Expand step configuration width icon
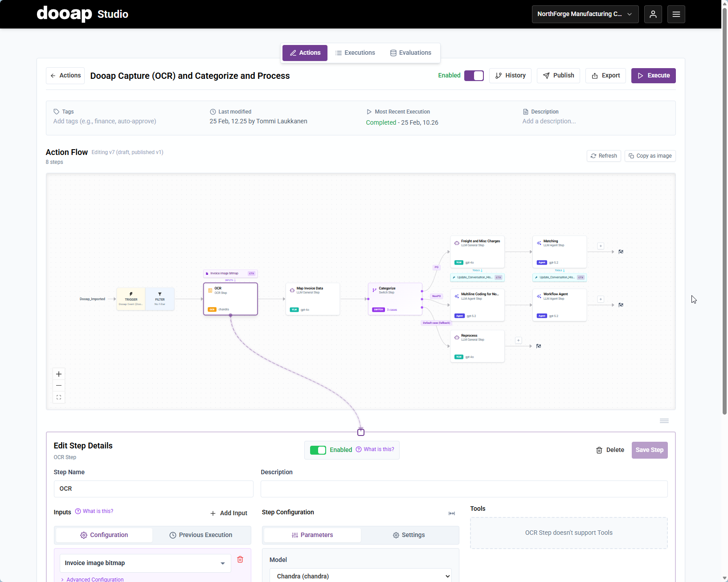Screen dimensions: 728x582 [452, 513]
